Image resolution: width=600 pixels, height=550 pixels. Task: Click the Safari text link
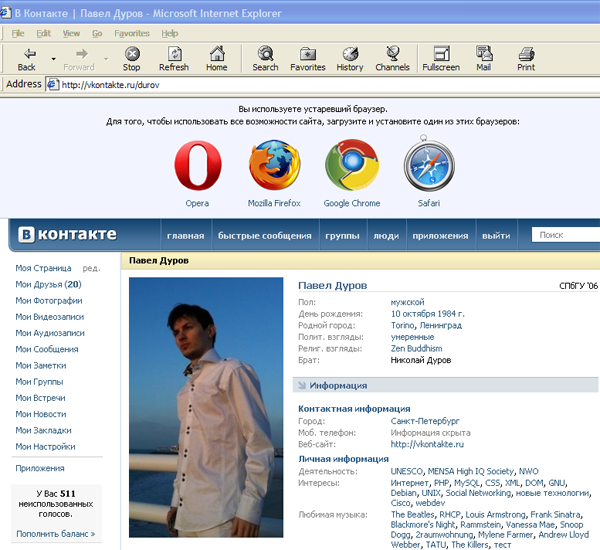click(429, 203)
